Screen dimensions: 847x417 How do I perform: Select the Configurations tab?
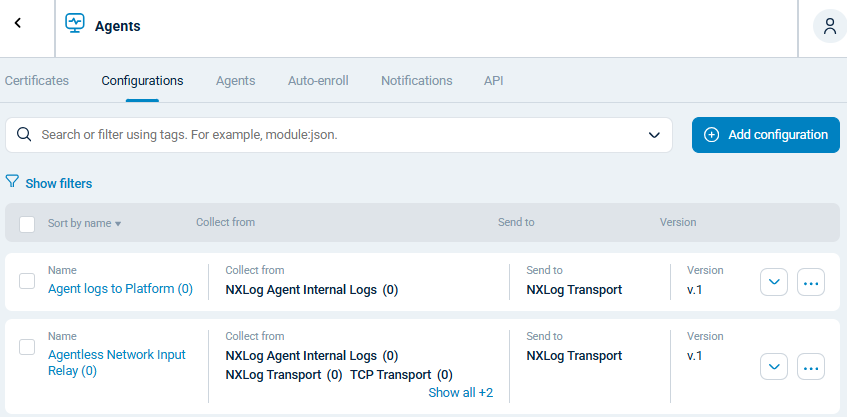pyautogui.click(x=143, y=80)
